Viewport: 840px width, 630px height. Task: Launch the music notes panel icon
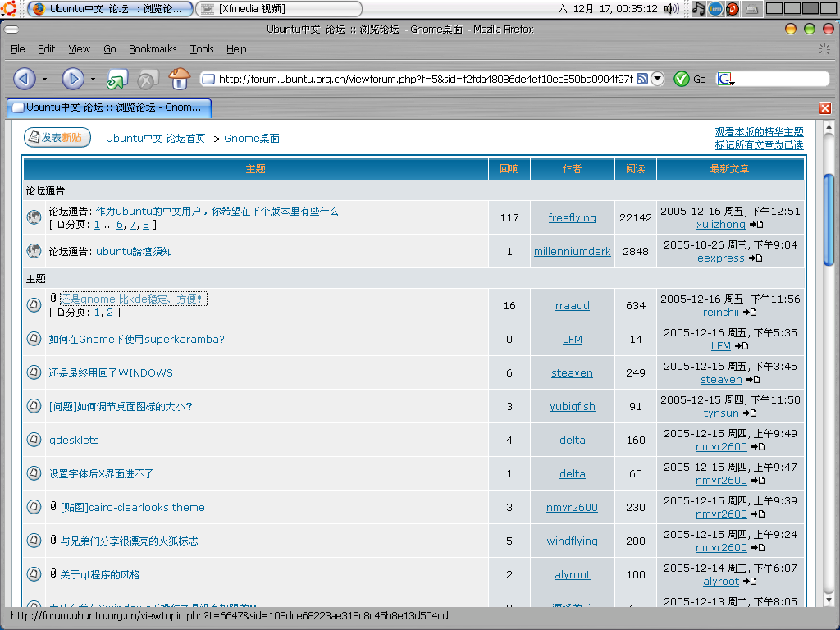[x=698, y=8]
